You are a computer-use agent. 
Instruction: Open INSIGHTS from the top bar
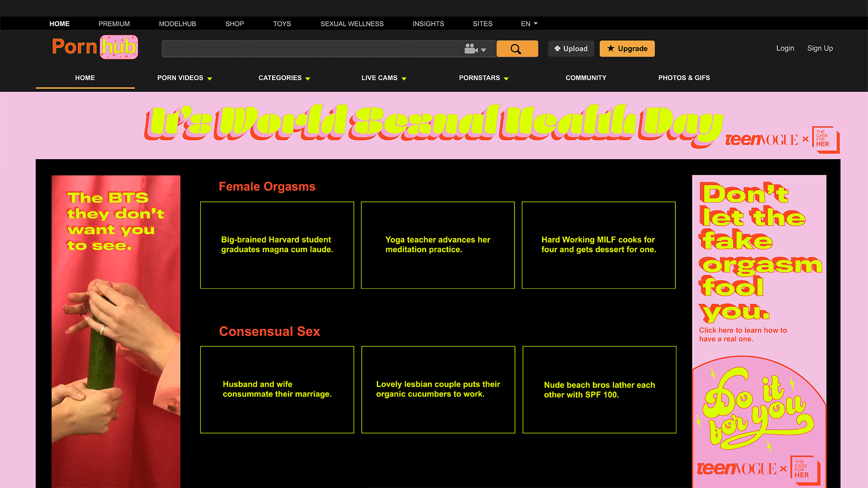click(x=428, y=23)
